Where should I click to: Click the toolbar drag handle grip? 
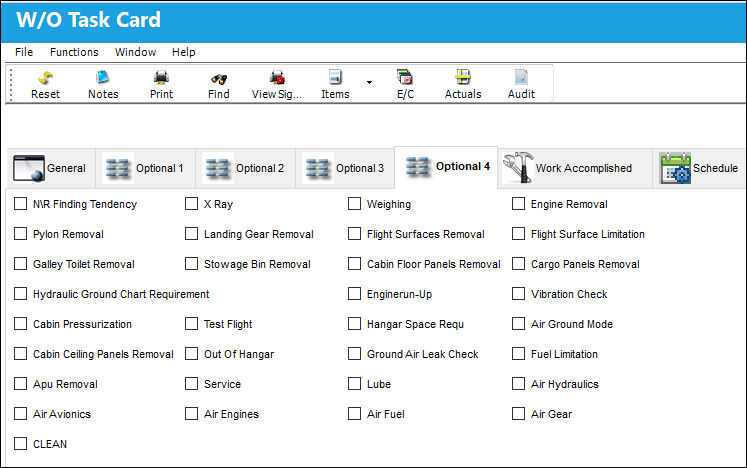11,84
